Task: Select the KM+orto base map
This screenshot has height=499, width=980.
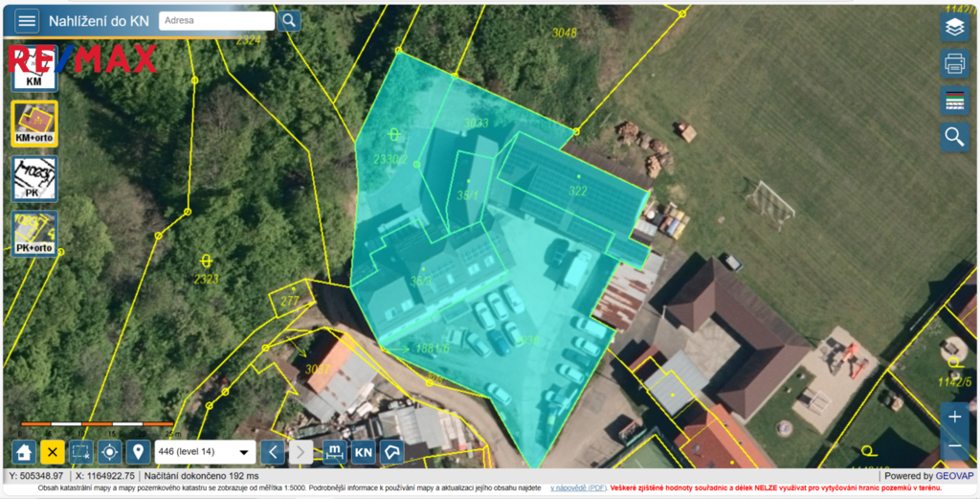Action: coord(33,125)
